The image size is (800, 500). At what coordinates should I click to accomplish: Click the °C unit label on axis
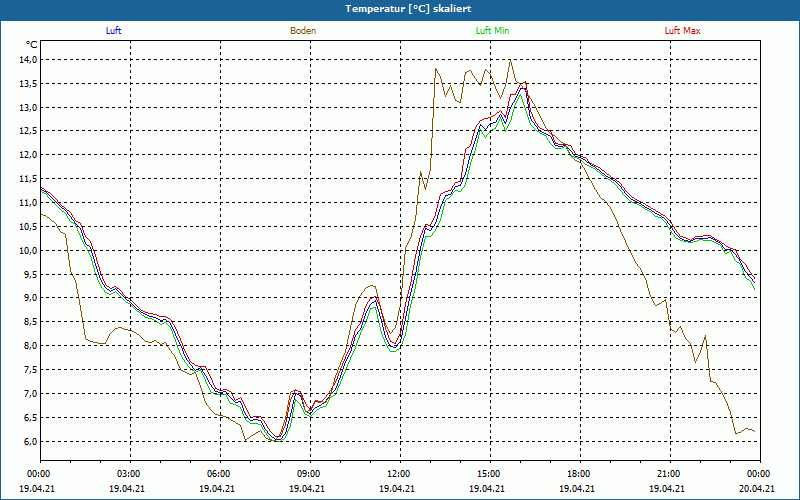point(32,45)
